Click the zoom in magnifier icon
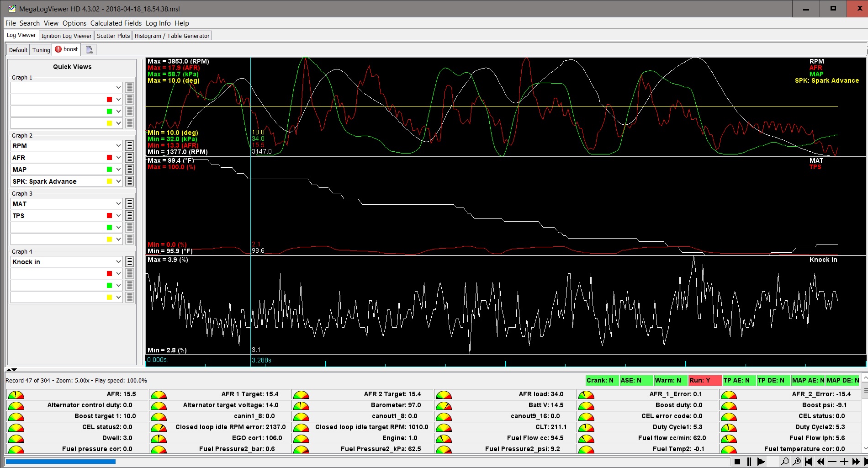Viewport: 868px width, 468px height. [797, 462]
